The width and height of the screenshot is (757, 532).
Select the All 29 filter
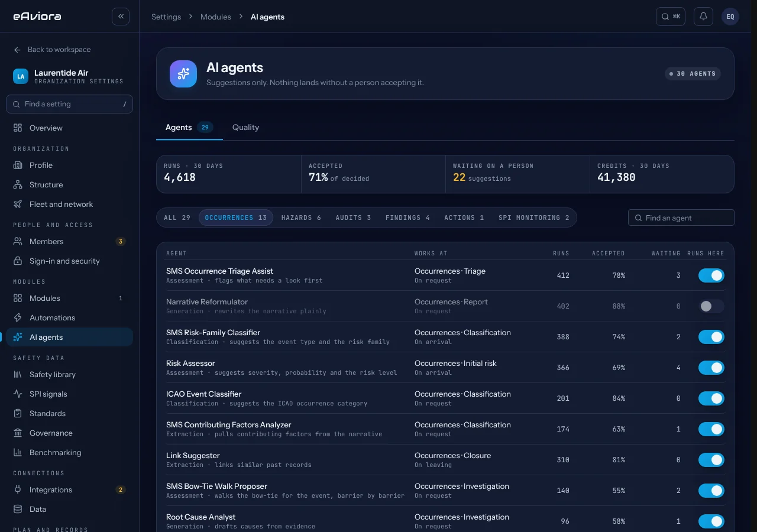[177, 218]
